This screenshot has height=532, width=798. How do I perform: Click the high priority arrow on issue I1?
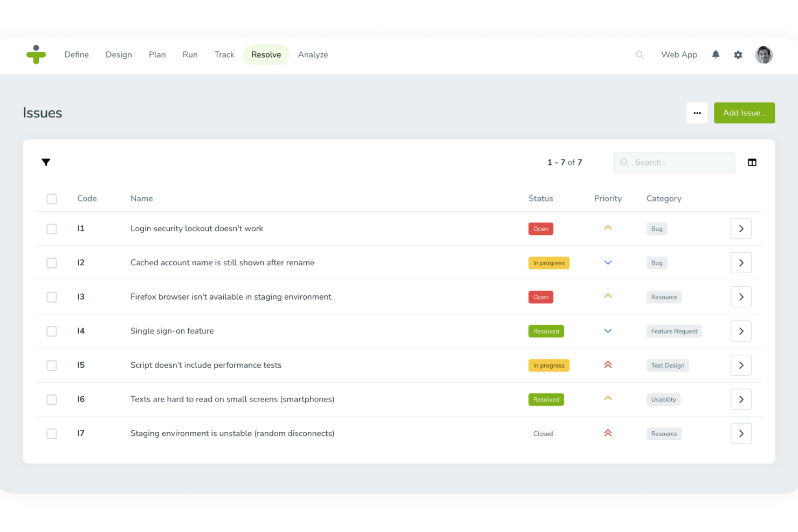[x=608, y=228]
